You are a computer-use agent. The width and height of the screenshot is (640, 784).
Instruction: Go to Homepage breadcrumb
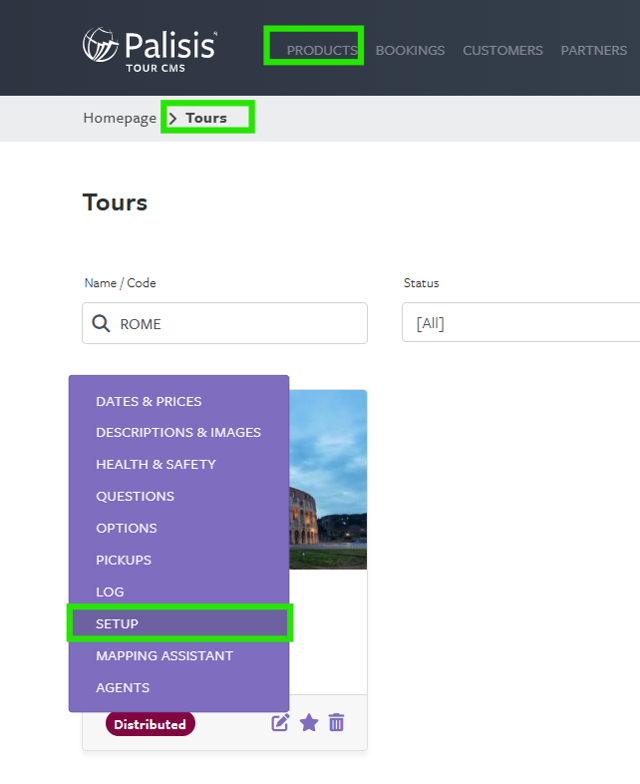[x=120, y=118]
